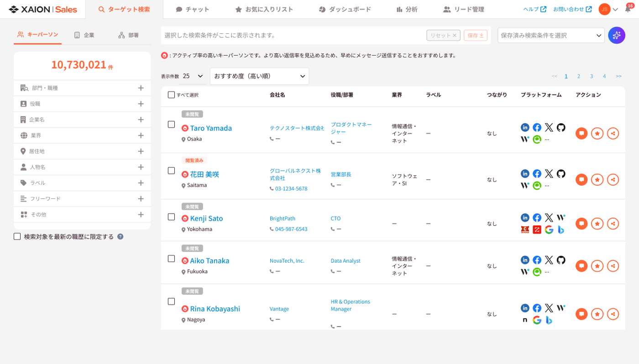Go to the ダッシュボード tab

[345, 9]
